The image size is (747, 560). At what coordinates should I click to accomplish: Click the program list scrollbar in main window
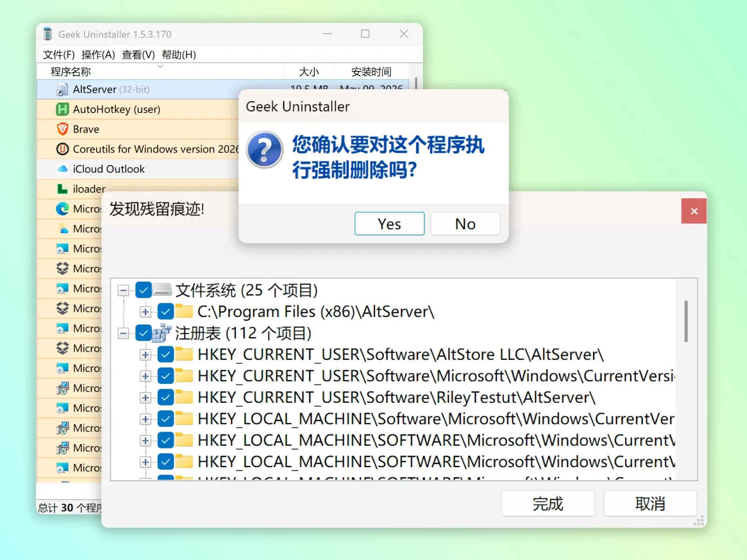click(416, 84)
